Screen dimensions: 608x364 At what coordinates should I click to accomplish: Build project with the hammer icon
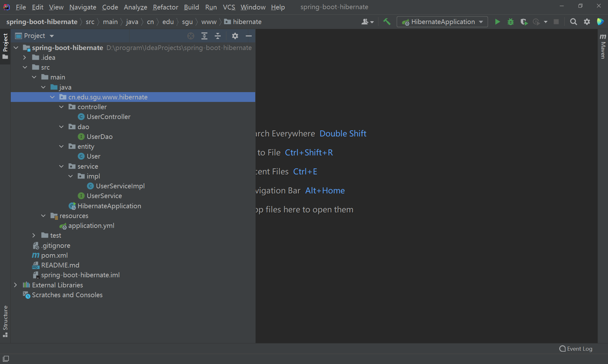387,22
